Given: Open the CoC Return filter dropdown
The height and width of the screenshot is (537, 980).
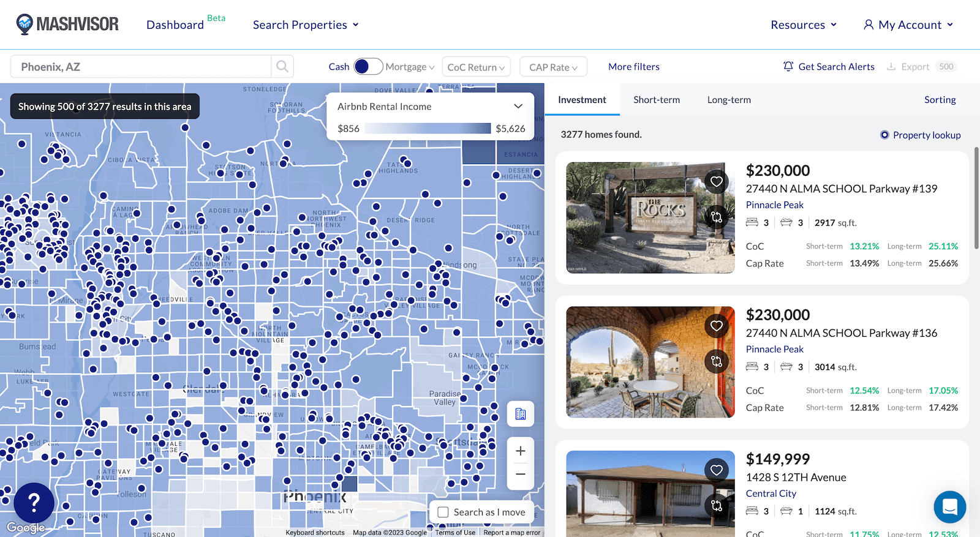Looking at the screenshot, I should coord(476,67).
